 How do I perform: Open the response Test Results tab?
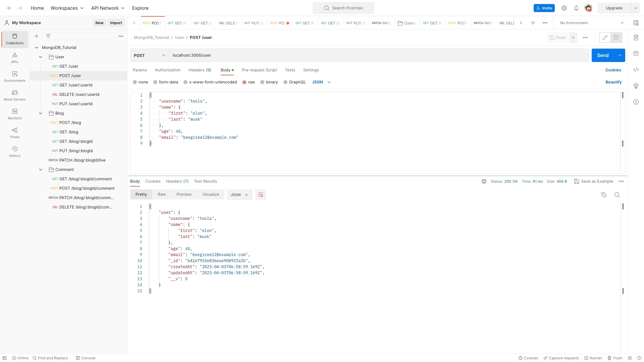[x=205, y=181]
